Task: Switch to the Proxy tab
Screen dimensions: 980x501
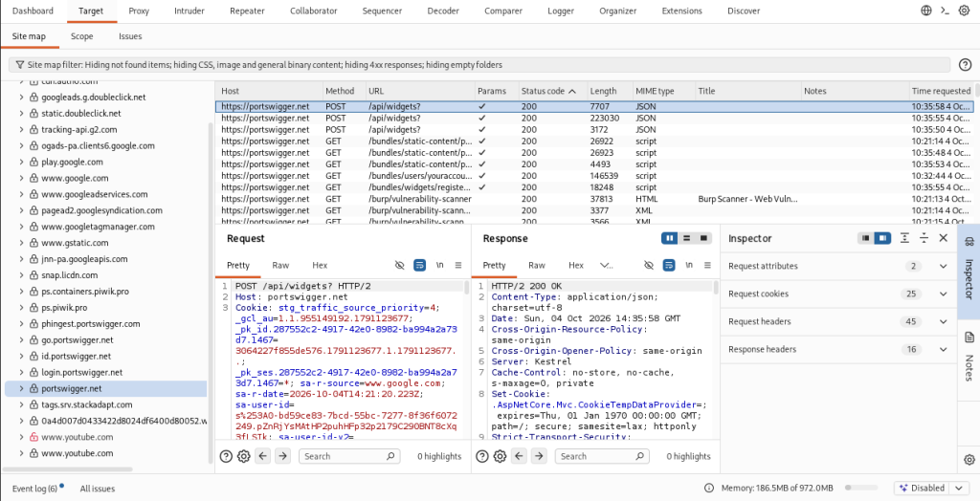Action: coord(139,11)
